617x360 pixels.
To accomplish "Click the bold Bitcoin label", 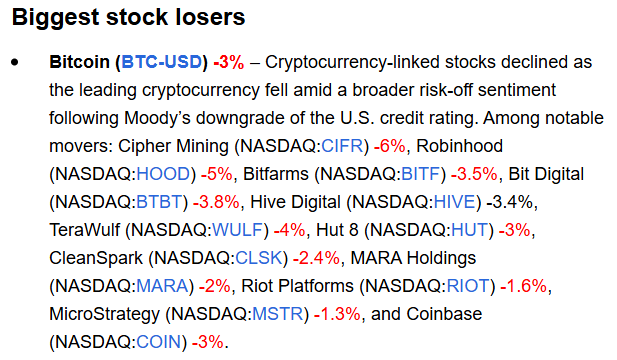I will (x=79, y=62).
